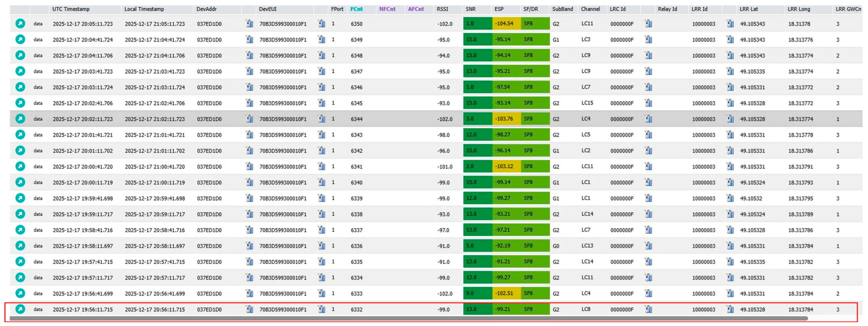868x326 pixels.
Task: Filter by LRR Id icon in the FCnt 6343 row
Action: pyautogui.click(x=730, y=135)
